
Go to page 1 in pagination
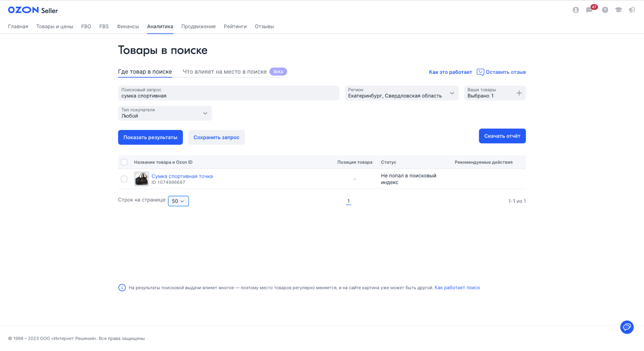click(348, 201)
